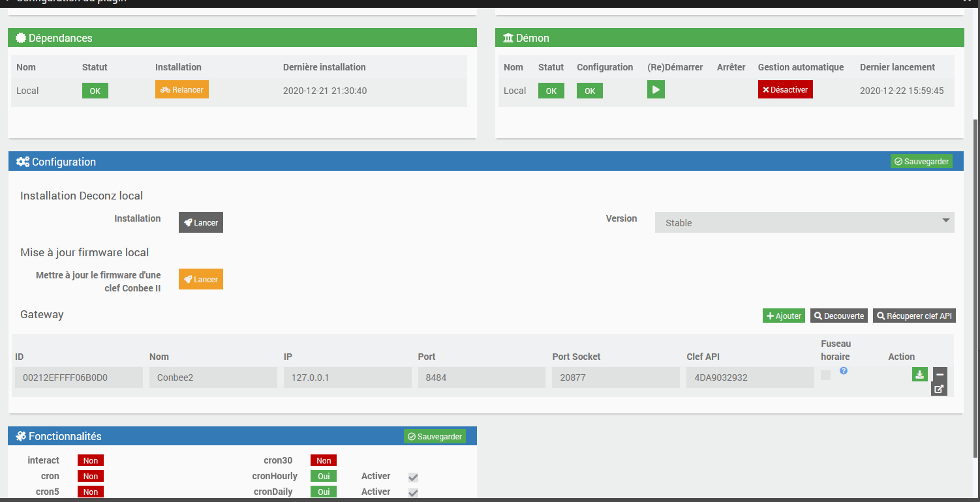
Task: Edit the gateway Nom field Conbee2
Action: [213, 377]
